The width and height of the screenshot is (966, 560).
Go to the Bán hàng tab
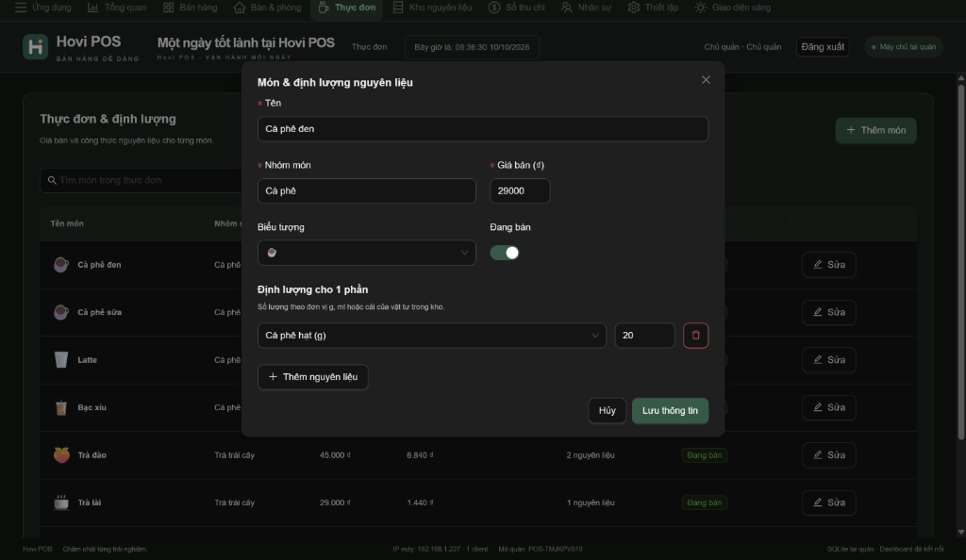[191, 8]
